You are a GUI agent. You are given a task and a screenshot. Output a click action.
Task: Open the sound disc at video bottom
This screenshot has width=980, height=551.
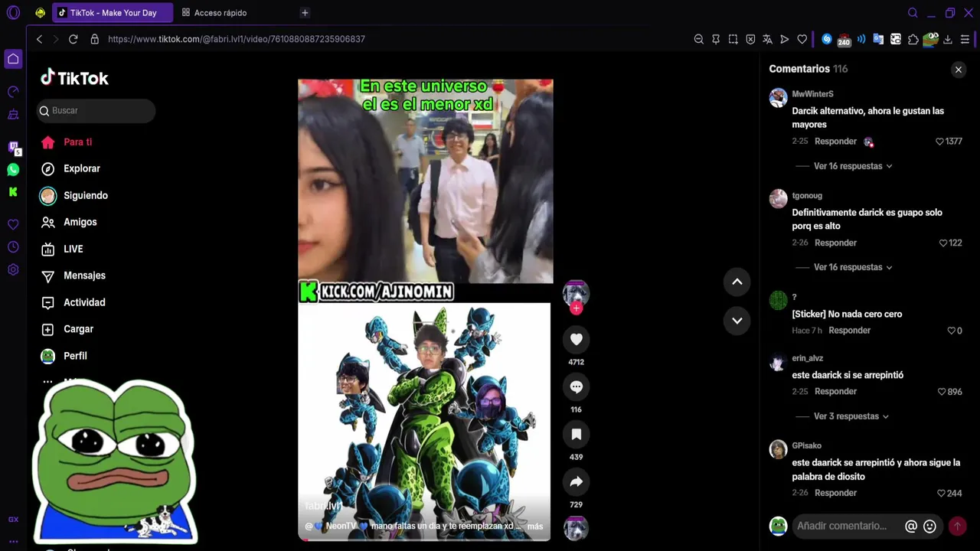576,529
